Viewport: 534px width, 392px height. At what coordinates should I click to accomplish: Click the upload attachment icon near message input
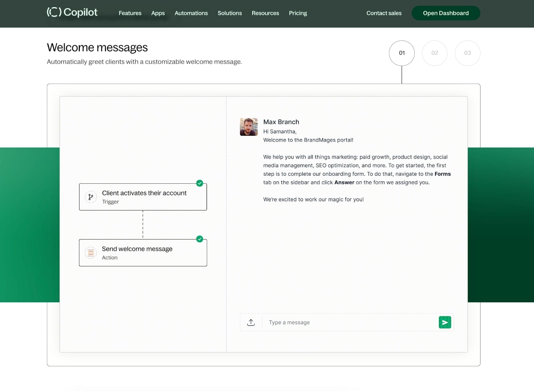(251, 322)
